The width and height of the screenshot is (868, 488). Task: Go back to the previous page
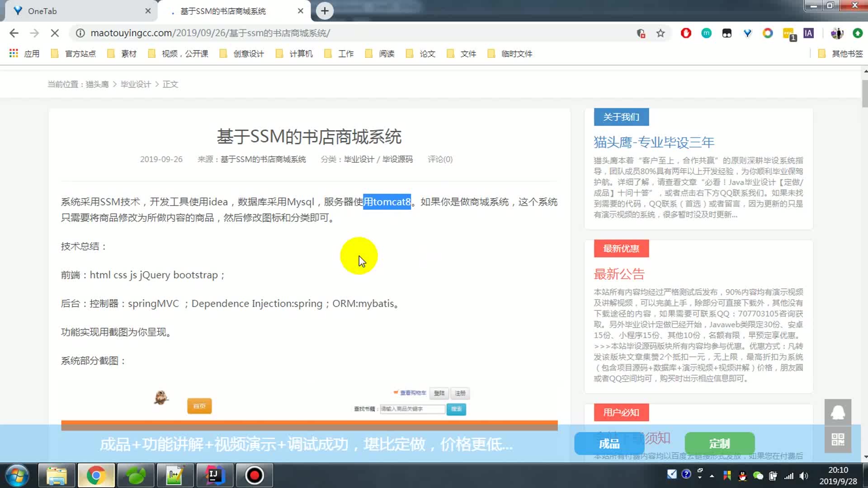[14, 33]
